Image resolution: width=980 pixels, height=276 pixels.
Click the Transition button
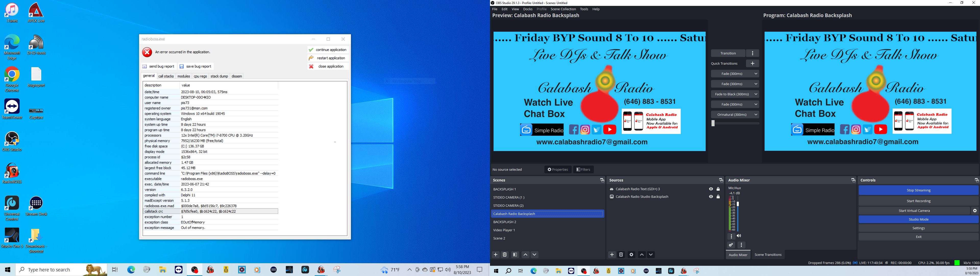(x=728, y=53)
